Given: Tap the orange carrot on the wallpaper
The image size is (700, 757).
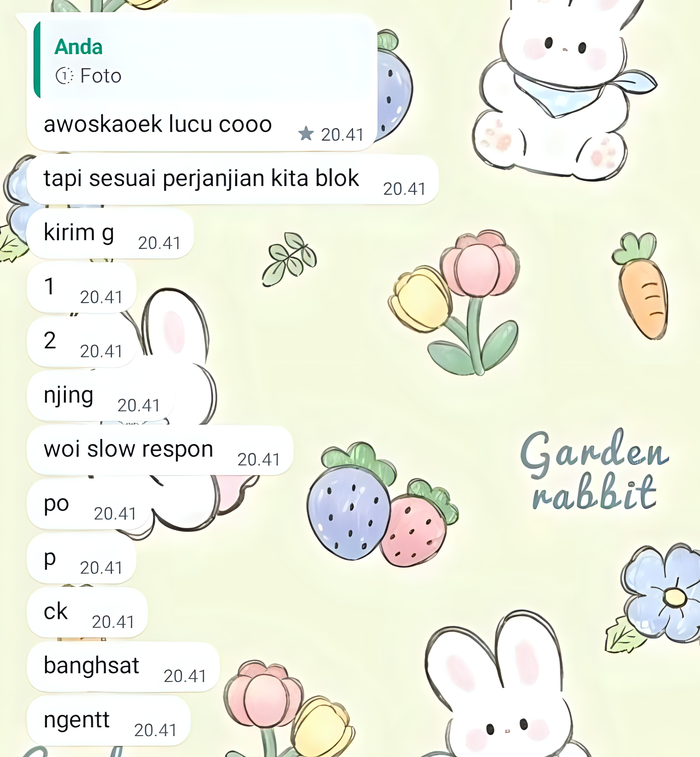Looking at the screenshot, I should point(641,286).
